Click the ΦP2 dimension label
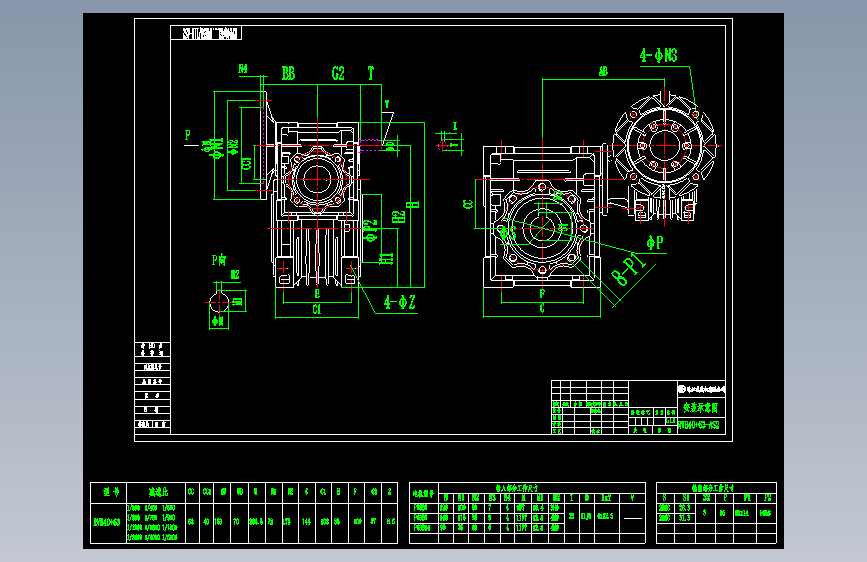This screenshot has width=867, height=562. (372, 230)
